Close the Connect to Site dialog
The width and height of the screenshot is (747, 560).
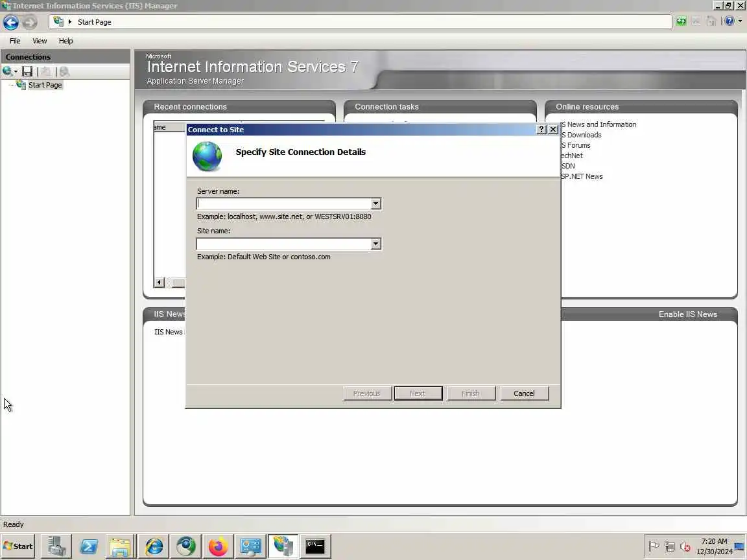(x=553, y=130)
